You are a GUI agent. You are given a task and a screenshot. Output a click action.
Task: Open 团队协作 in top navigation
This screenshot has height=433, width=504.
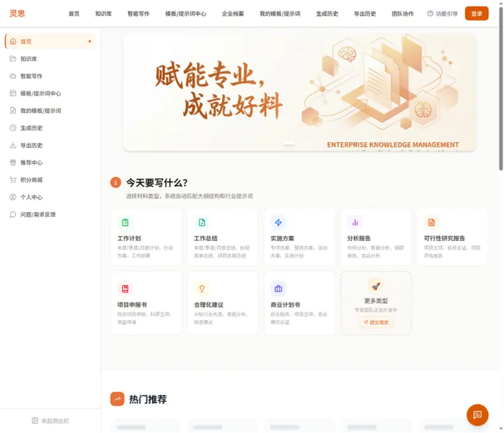(x=402, y=14)
